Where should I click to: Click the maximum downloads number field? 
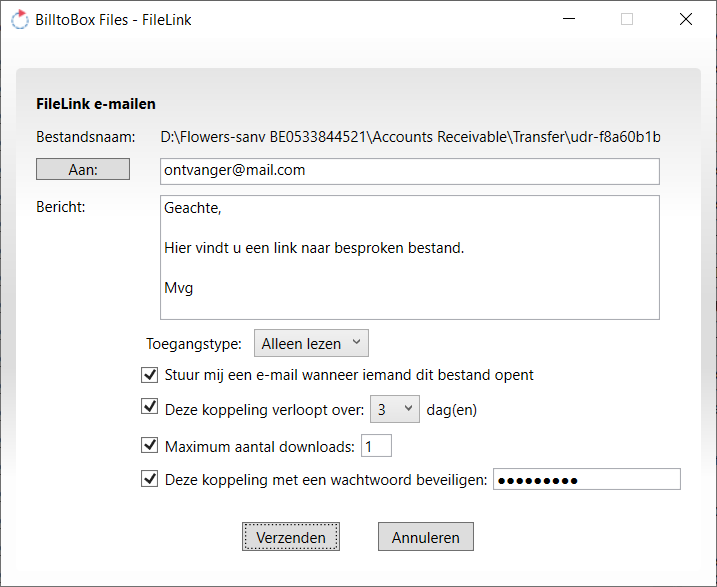[x=376, y=446]
